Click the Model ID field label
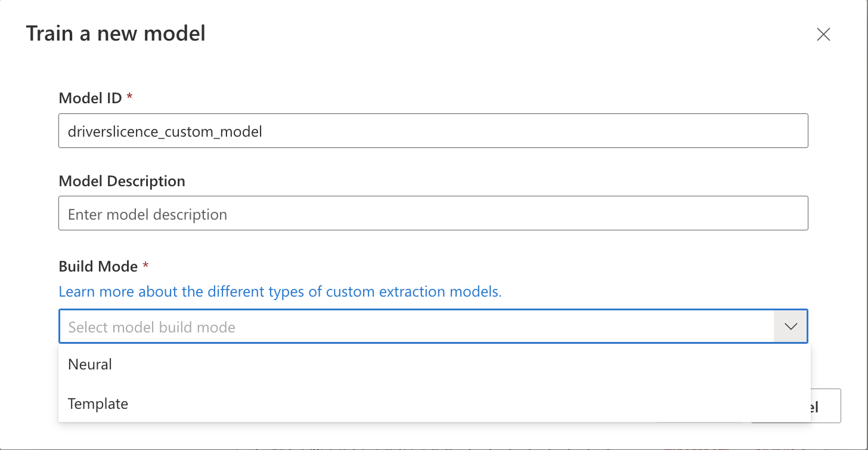This screenshot has height=450, width=868. (90, 98)
